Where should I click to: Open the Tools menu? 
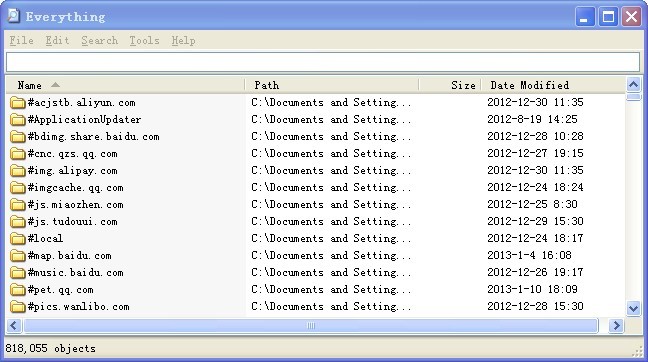coord(144,40)
